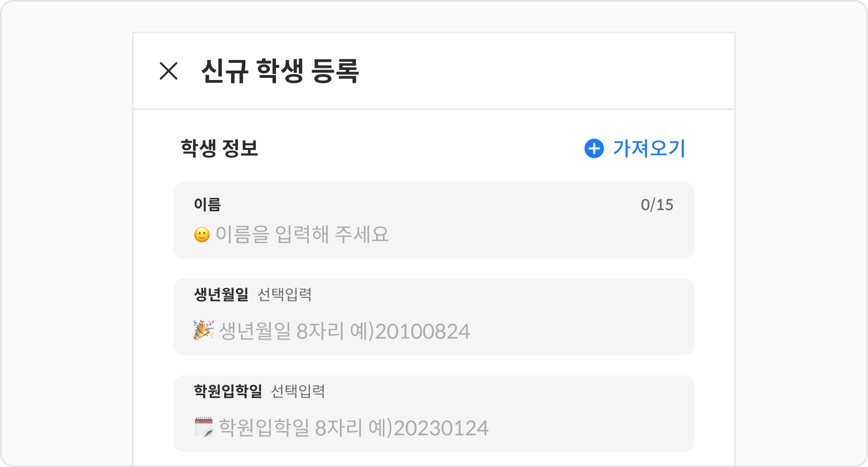The image size is (868, 467).
Task: Click the calendar emoji icon
Action: pyautogui.click(x=203, y=427)
